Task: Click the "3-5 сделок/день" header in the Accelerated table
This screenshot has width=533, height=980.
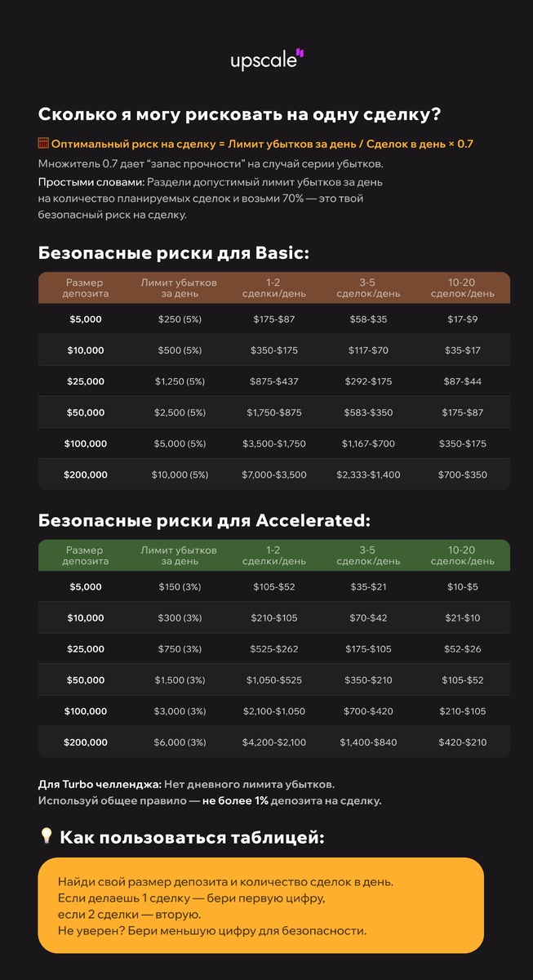Action: pos(368,555)
